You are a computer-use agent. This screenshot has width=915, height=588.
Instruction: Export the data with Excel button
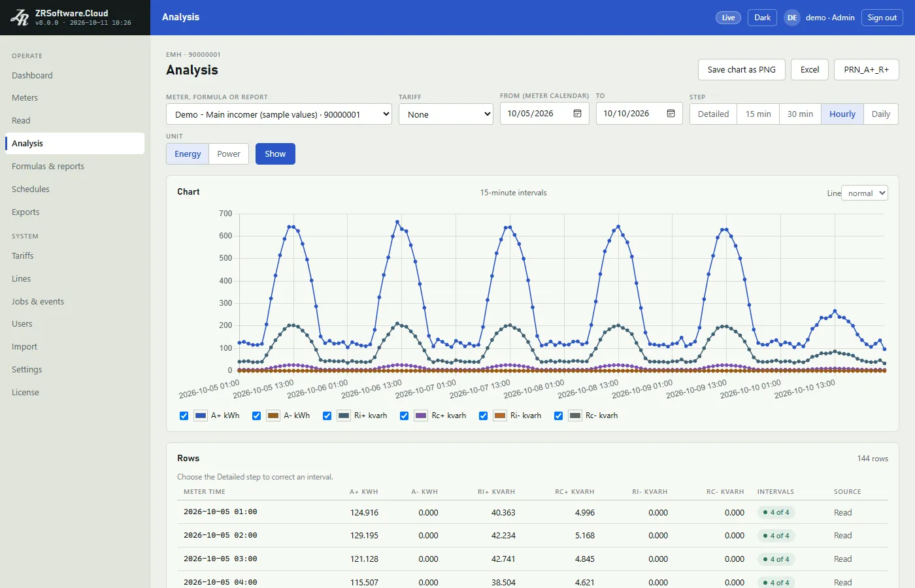tap(810, 69)
